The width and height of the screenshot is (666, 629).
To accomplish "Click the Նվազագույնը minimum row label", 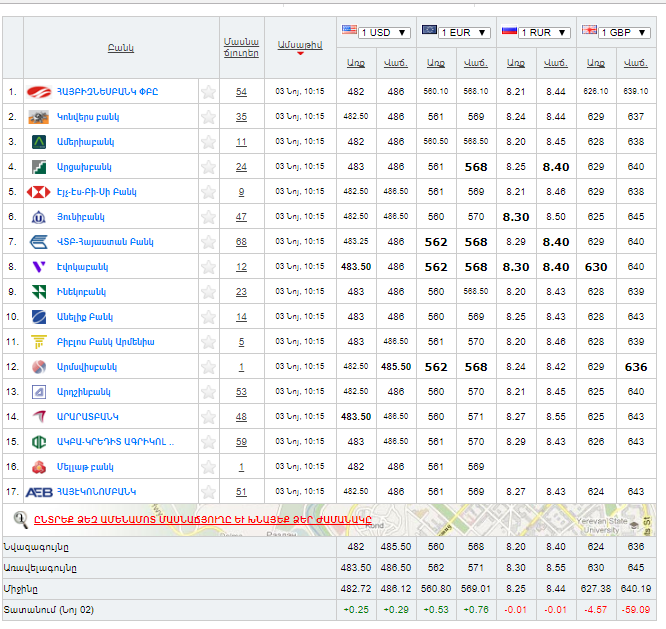I will [36, 547].
